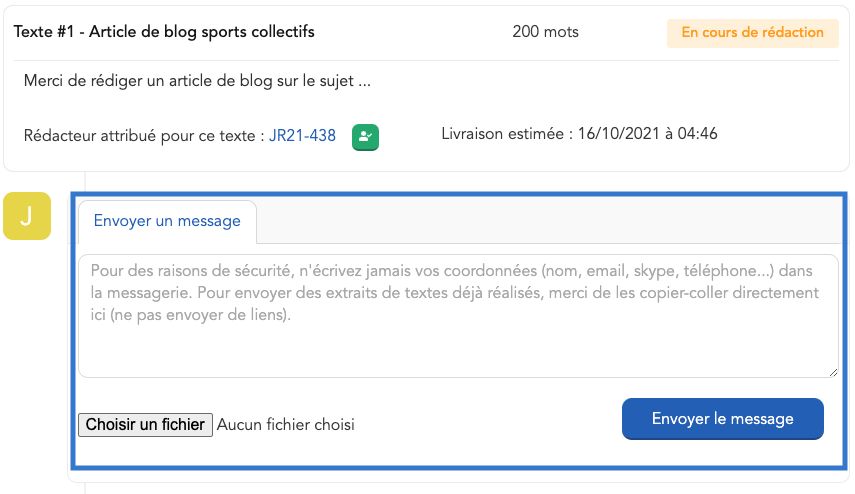Screen dimensions: 855x494
Task: Click the delivery time 04:46
Action: coord(697,134)
